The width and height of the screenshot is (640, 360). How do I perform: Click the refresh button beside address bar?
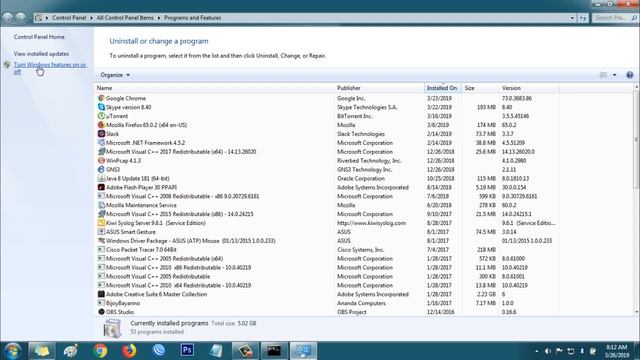pos(583,18)
